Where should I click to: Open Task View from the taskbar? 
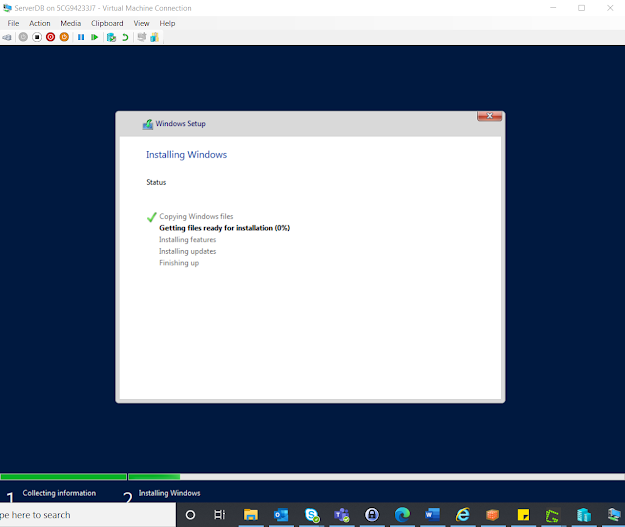pos(220,515)
